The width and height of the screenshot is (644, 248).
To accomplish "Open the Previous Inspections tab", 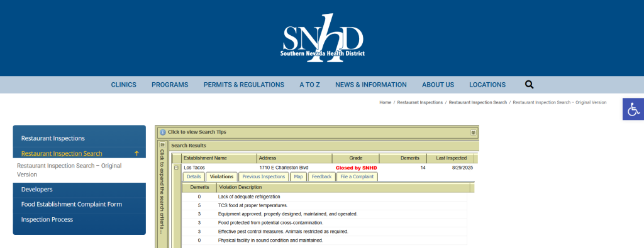I will 264,176.
